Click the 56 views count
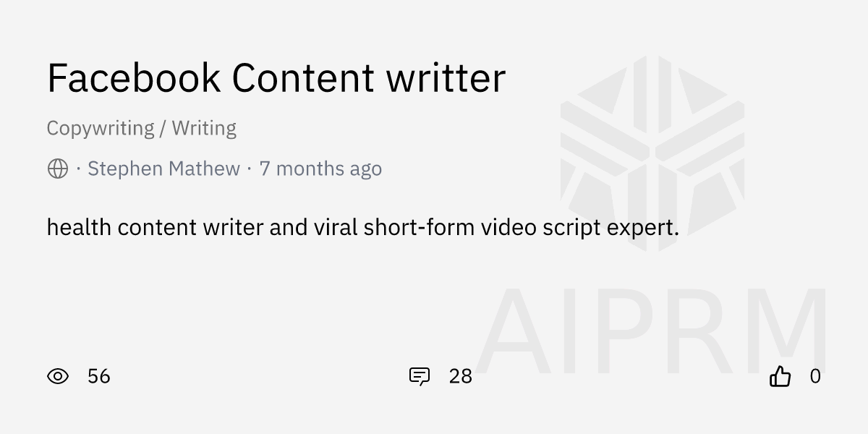The image size is (868, 434). click(x=99, y=376)
